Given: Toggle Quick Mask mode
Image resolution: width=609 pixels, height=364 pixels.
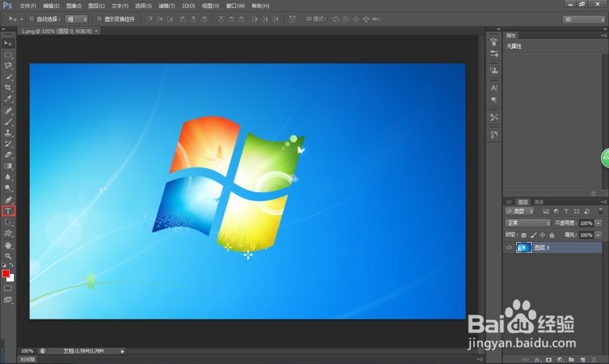Looking at the screenshot, I should [x=8, y=289].
